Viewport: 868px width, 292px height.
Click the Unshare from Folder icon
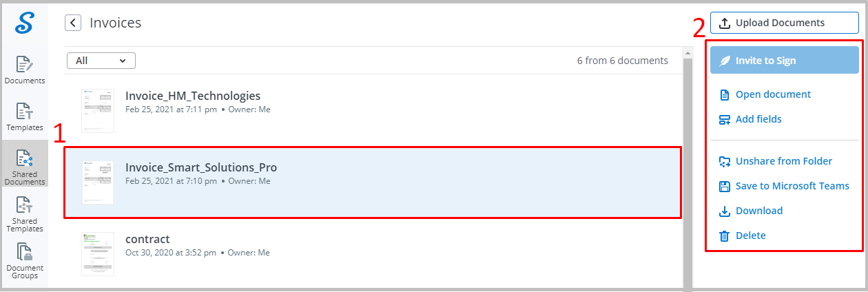pyautogui.click(x=724, y=162)
